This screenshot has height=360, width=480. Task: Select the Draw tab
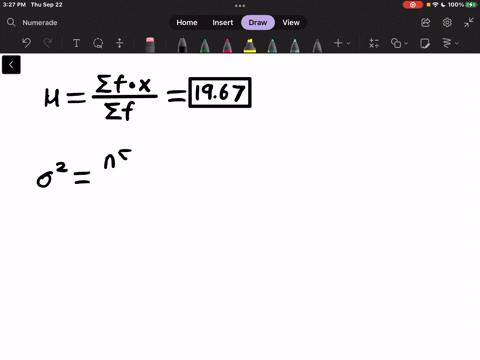258,23
